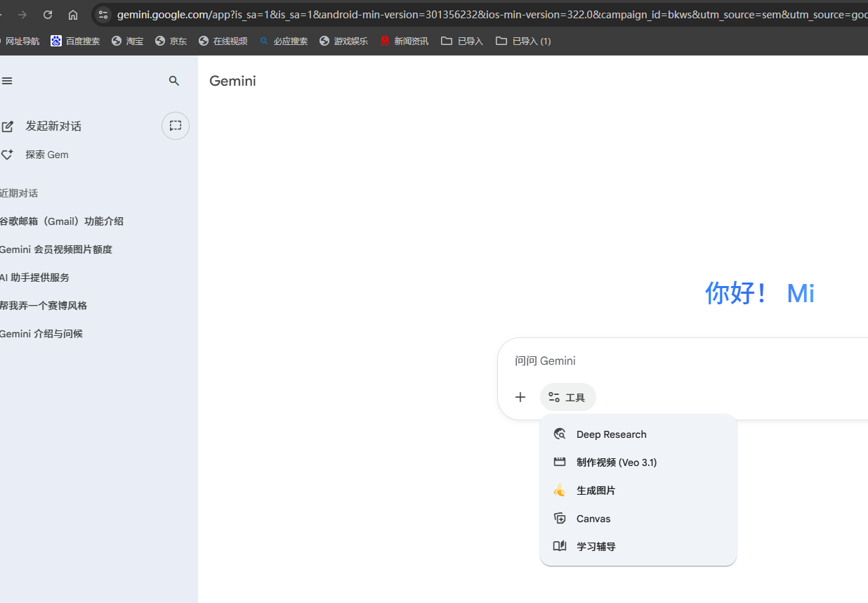
Task: Select 生成图片 from the tools menu
Action: [x=596, y=491]
